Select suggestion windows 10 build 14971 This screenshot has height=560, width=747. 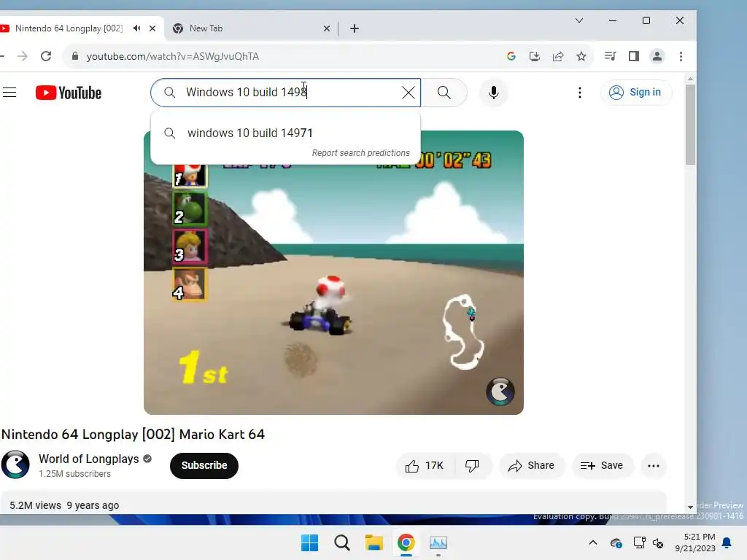click(x=285, y=133)
